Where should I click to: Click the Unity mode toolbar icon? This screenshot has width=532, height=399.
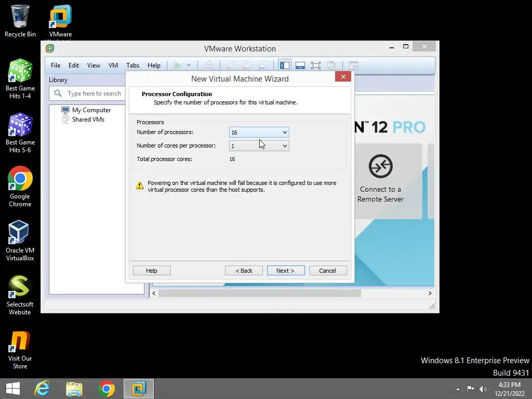click(x=331, y=65)
